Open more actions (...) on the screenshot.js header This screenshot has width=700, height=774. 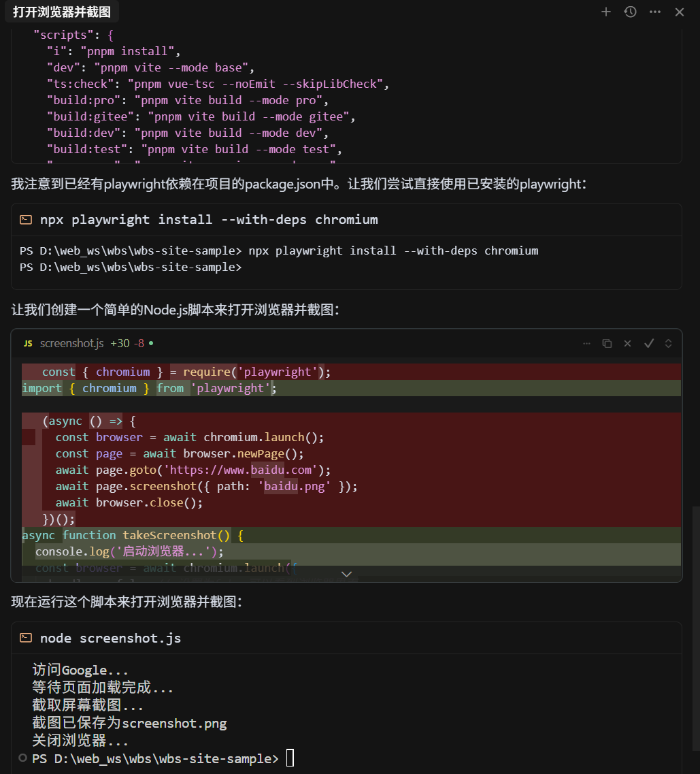586,343
